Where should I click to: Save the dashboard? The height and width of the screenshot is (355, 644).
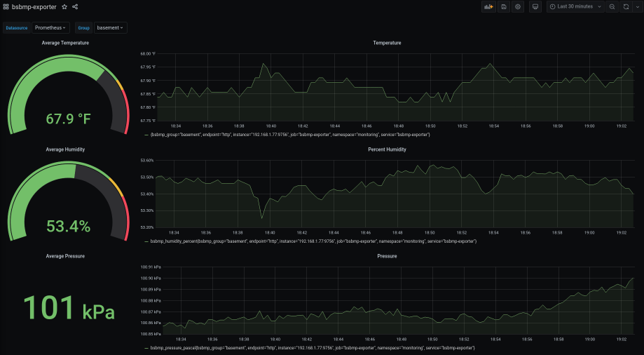504,6
